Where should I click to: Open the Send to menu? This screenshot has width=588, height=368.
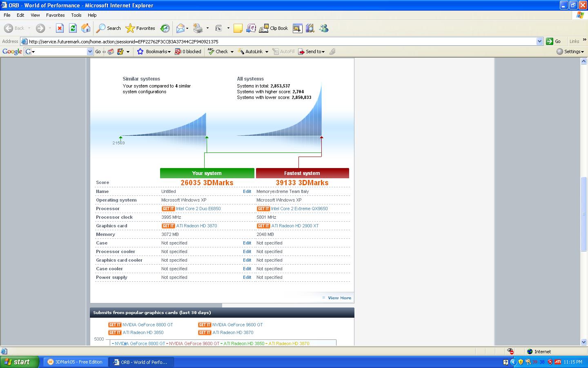click(312, 52)
